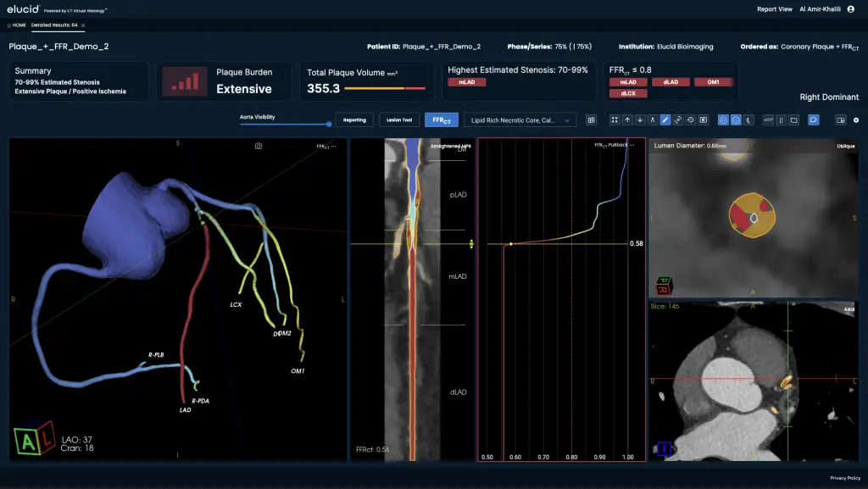Click the elucid logo
Image resolution: width=868 pixels, height=489 pixels.
click(x=23, y=8)
